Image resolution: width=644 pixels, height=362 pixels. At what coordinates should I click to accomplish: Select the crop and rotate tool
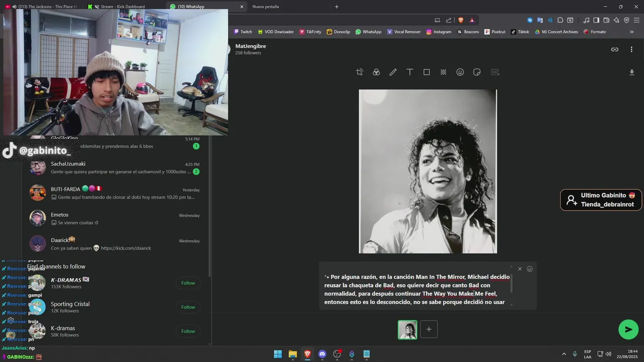(359, 72)
